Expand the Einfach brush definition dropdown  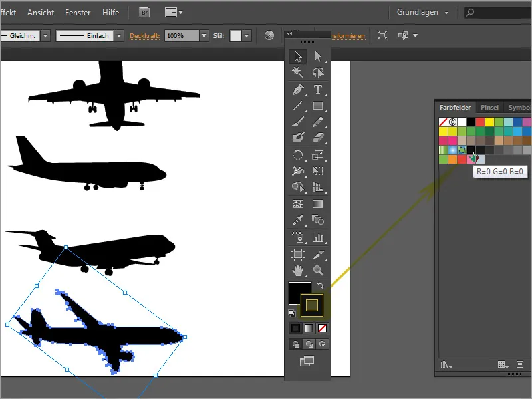coord(119,36)
